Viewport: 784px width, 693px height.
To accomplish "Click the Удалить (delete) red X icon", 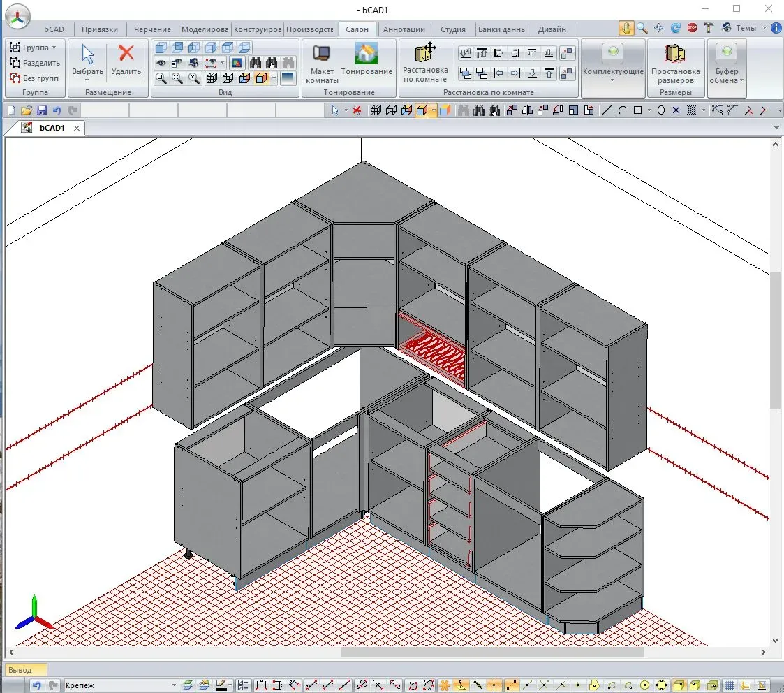I will click(126, 54).
